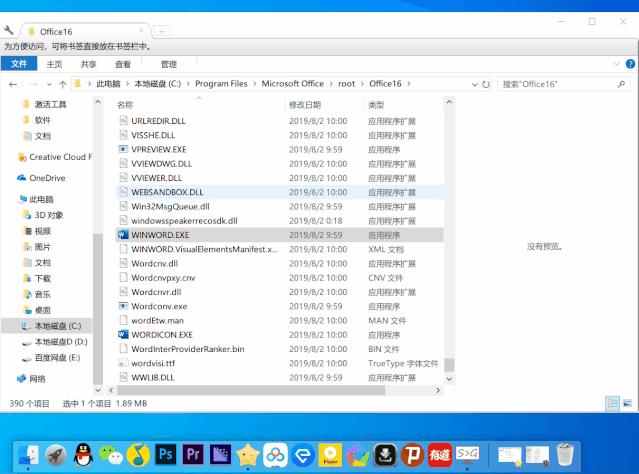The width and height of the screenshot is (639, 474).
Task: Select windowsspeakerrecosdk.dll file row
Action: 280,220
